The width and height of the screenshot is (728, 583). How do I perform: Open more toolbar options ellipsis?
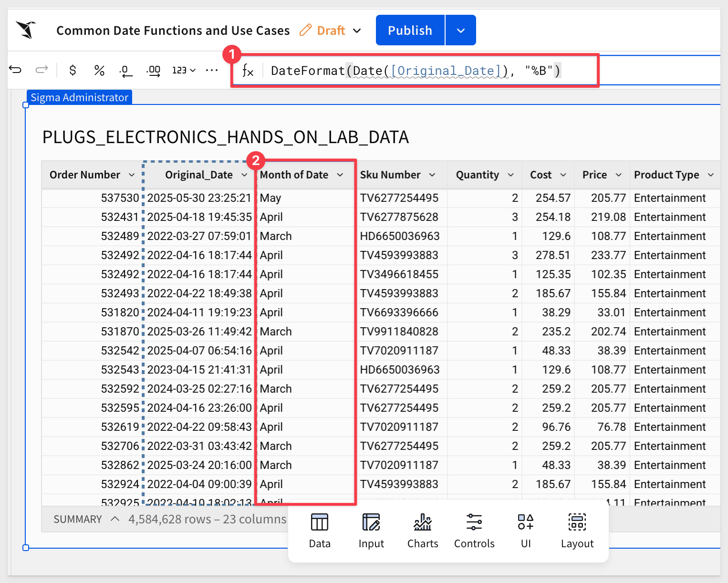[x=211, y=71]
